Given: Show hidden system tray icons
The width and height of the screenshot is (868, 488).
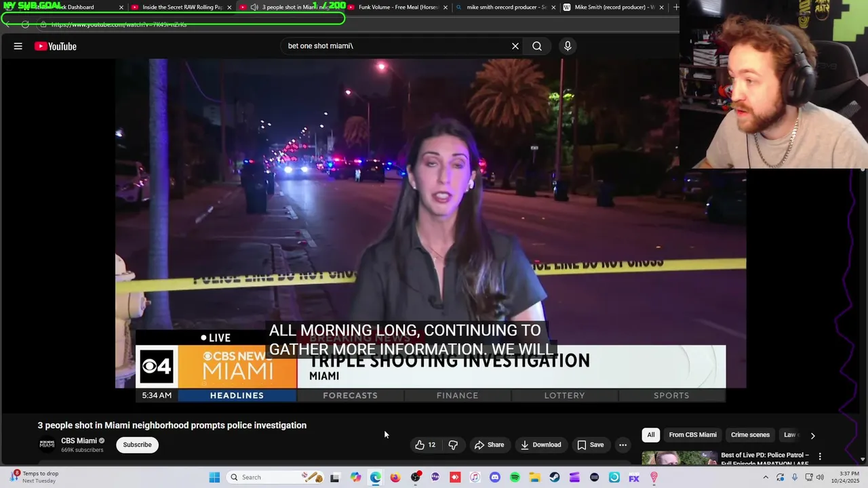Looking at the screenshot, I should pos(766,477).
